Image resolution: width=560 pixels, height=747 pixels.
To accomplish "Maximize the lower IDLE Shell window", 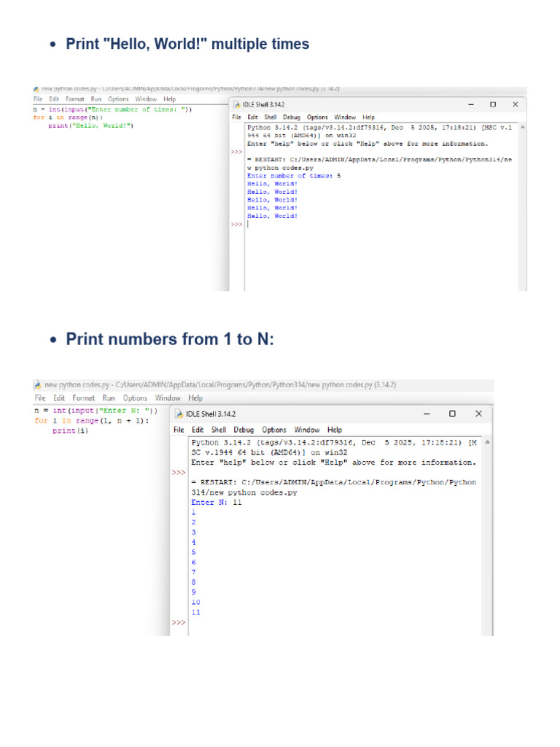I will point(452,414).
